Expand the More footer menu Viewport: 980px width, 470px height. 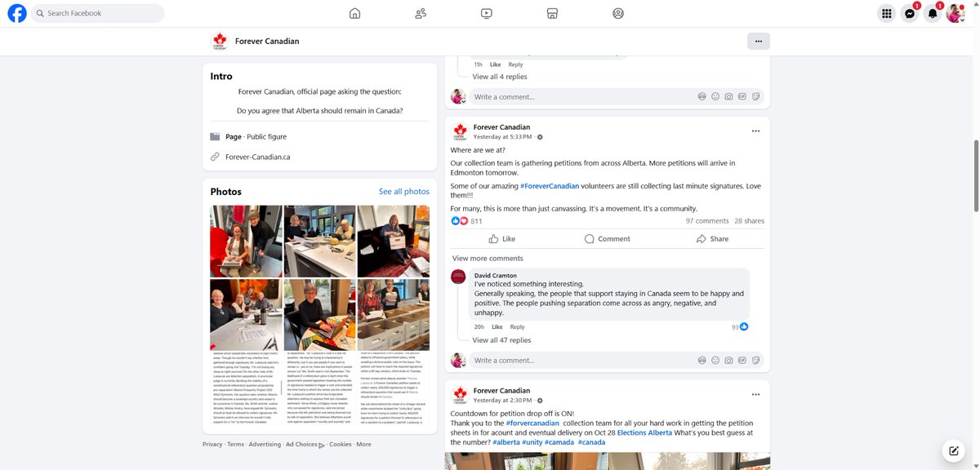click(363, 445)
